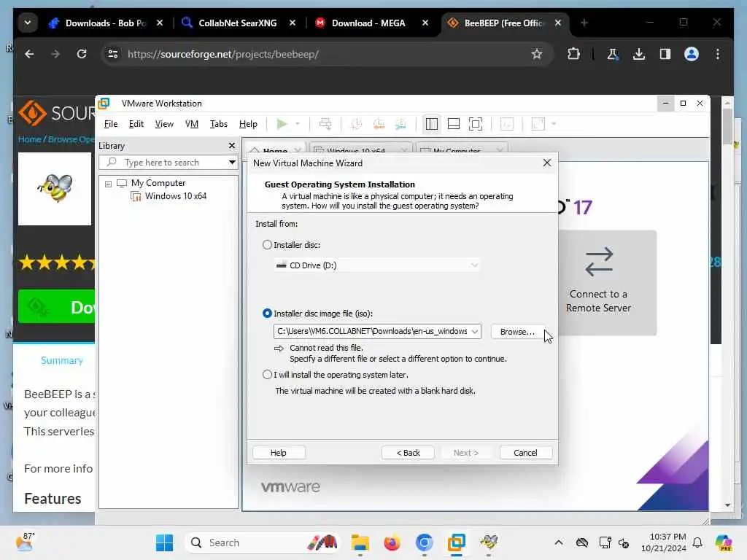747x560 pixels.
Task: Click the SourceForge Summary tab
Action: click(62, 360)
